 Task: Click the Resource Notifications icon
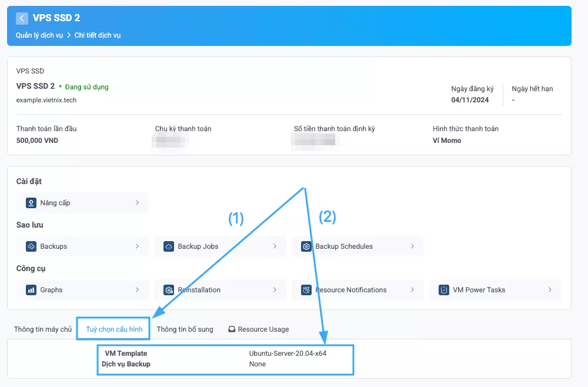coord(306,290)
